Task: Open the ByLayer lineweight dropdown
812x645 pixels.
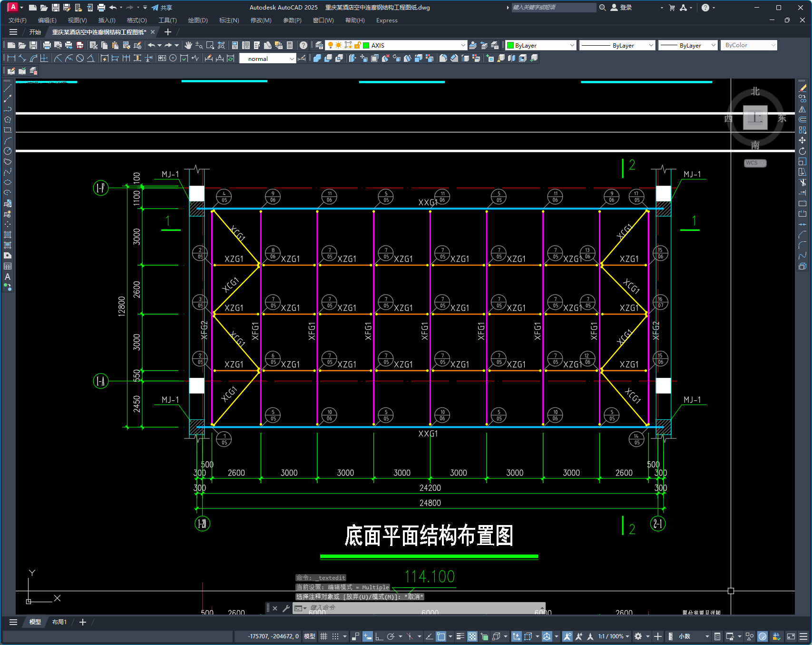Action: (688, 45)
